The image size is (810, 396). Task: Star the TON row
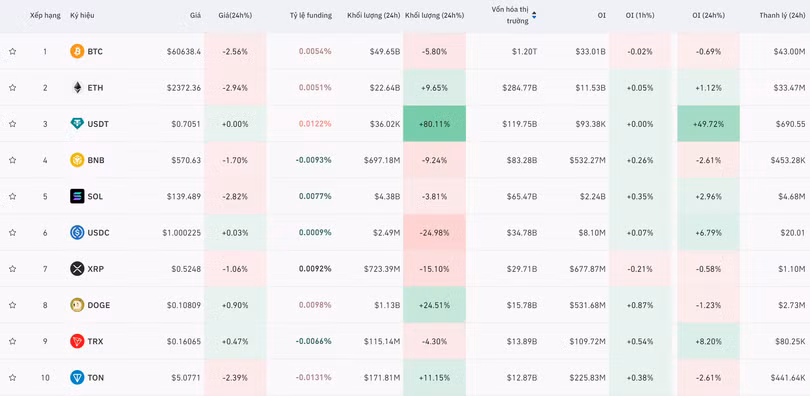click(x=12, y=377)
